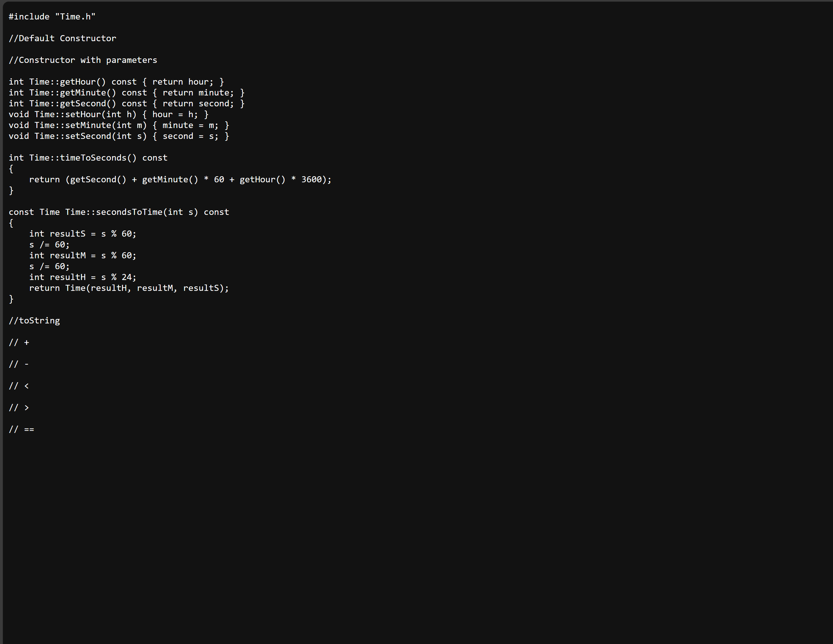Click the int resultS assignment line
This screenshot has height=644, width=833.
click(83, 234)
